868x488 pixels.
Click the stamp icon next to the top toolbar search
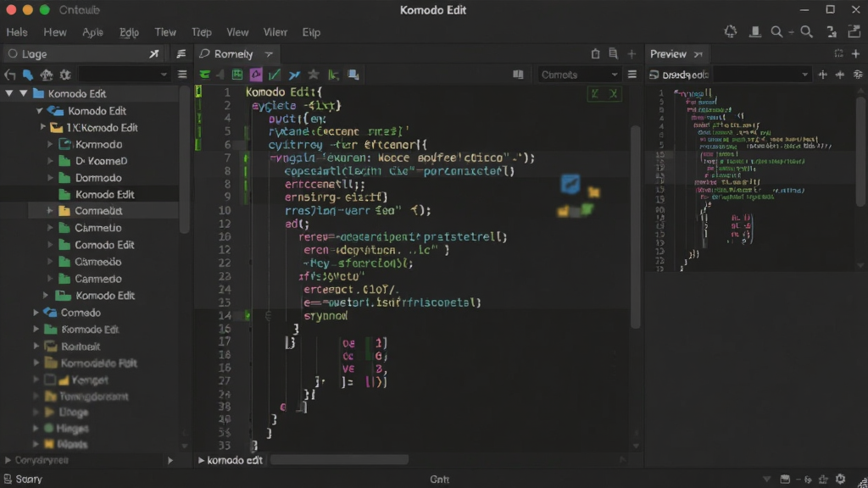click(754, 32)
